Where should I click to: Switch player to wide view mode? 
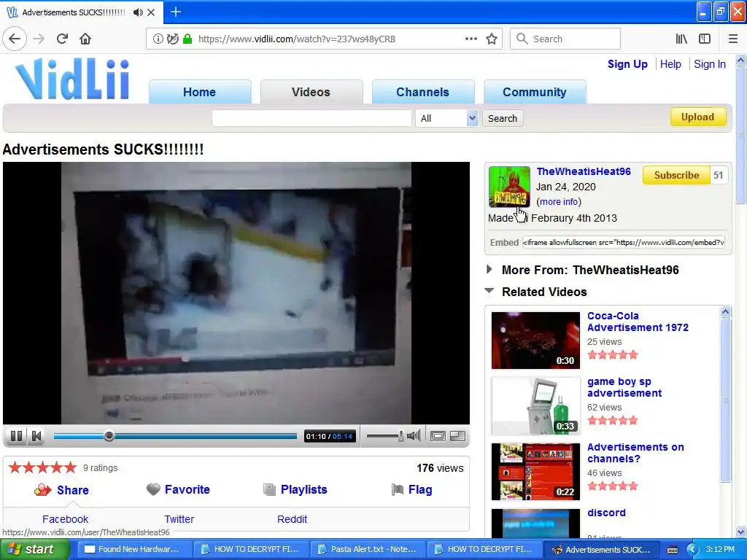[438, 436]
